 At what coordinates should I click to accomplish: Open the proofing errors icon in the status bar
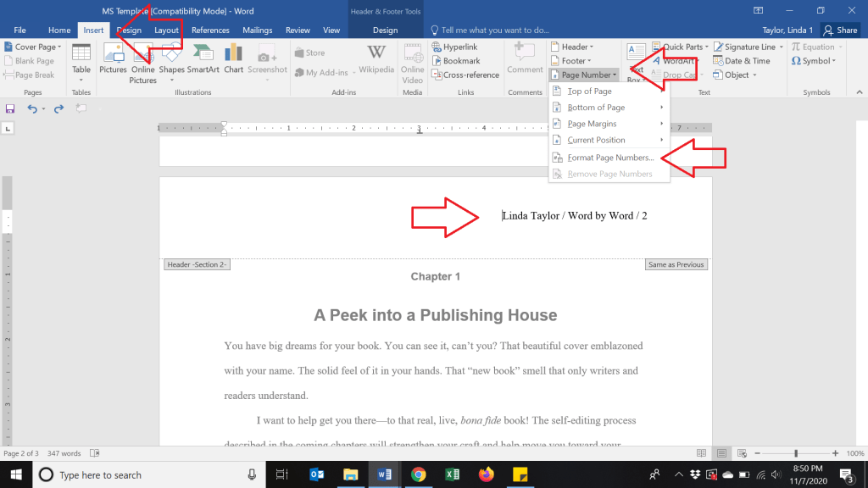pyautogui.click(x=95, y=453)
